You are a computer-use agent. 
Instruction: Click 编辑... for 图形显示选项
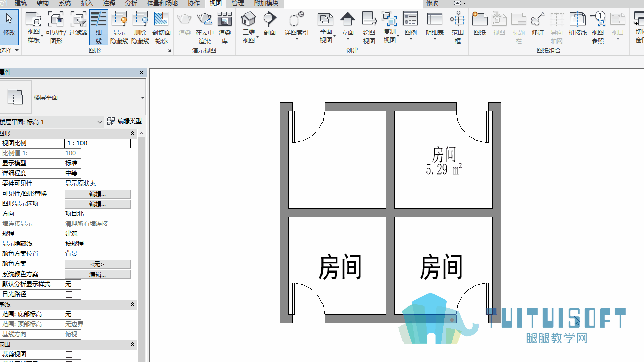(x=98, y=204)
